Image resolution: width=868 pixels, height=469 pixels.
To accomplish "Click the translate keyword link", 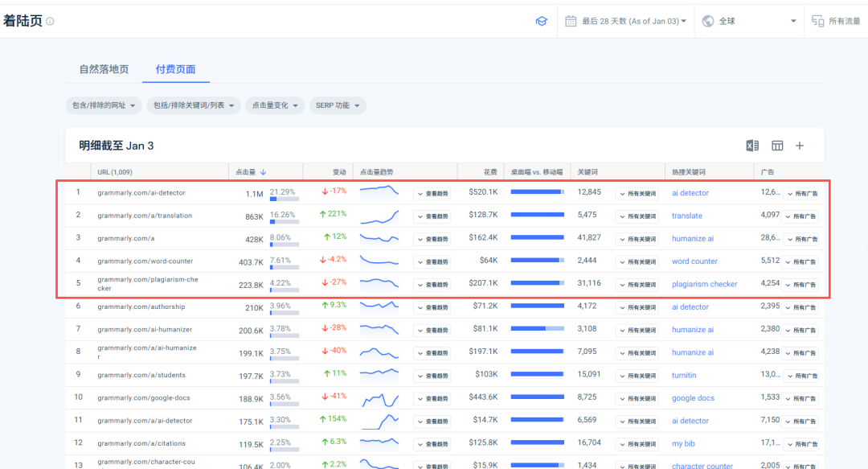I will 687,216.
